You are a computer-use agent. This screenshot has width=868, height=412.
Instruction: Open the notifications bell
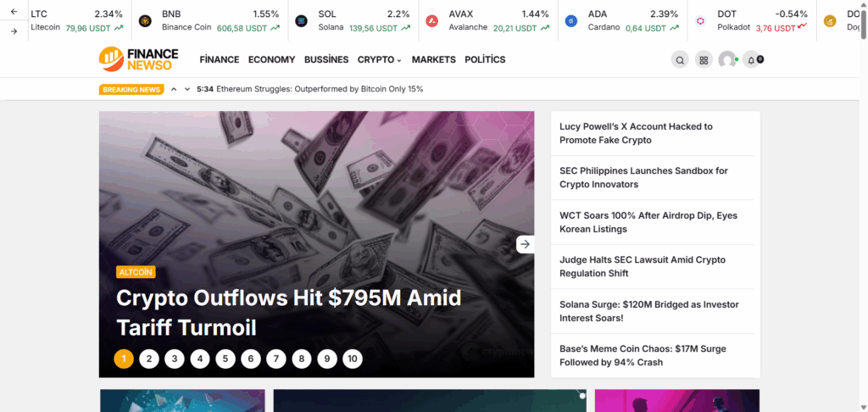click(751, 60)
